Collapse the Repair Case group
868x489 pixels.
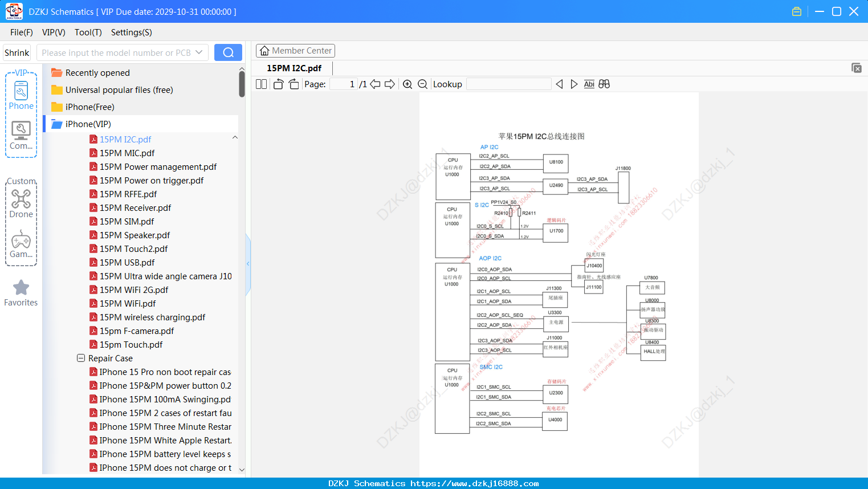[81, 358]
